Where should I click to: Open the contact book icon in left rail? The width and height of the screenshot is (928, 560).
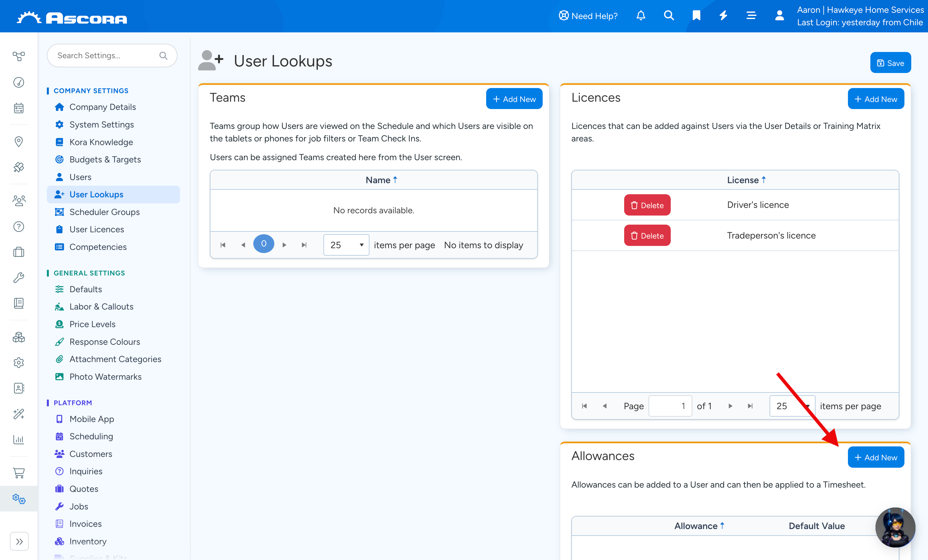(18, 388)
